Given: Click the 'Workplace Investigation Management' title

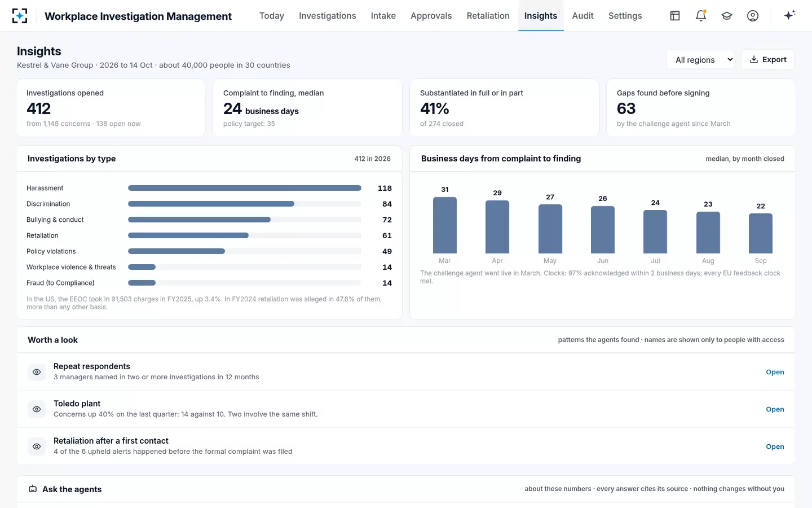Looking at the screenshot, I should point(138,16).
